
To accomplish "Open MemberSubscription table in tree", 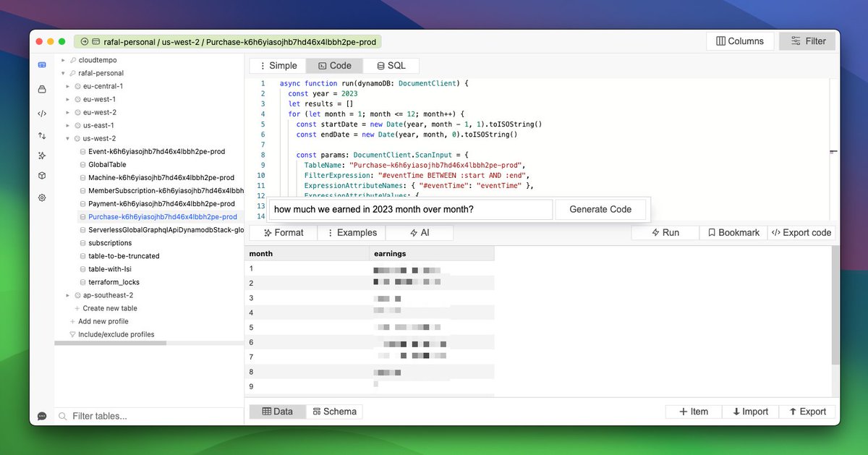I will click(x=166, y=191).
